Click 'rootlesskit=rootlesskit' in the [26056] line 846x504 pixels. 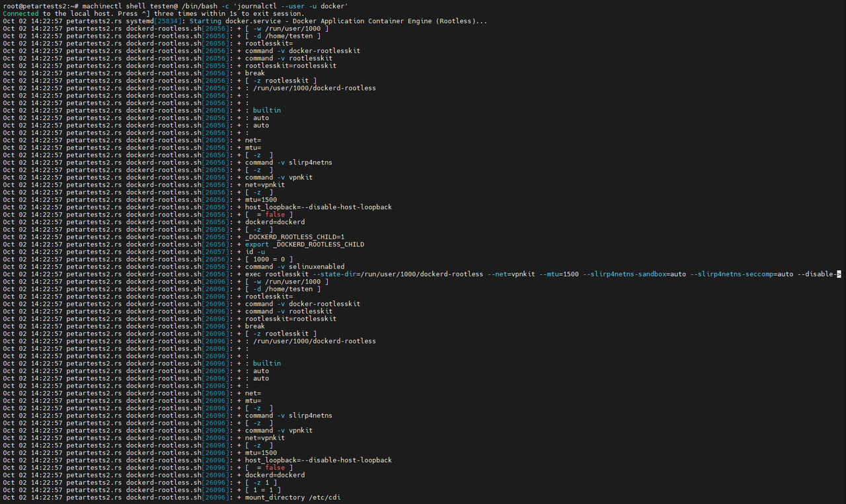tap(291, 66)
